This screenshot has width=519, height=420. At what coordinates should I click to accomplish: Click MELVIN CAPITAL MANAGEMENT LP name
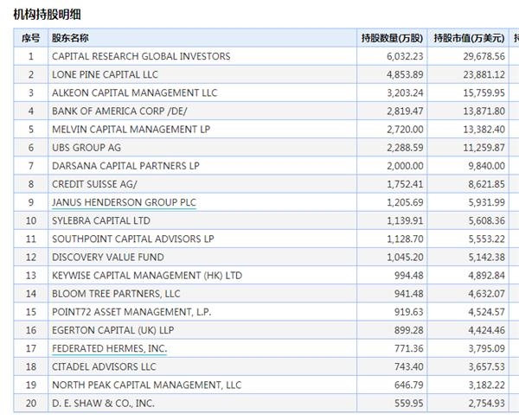(131, 130)
